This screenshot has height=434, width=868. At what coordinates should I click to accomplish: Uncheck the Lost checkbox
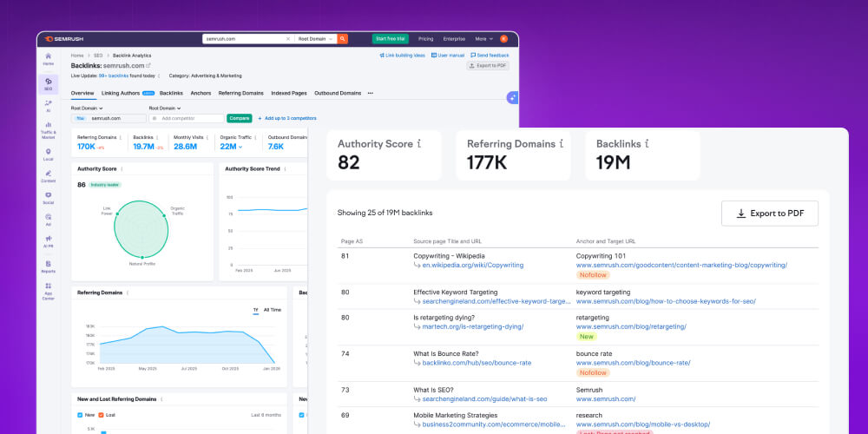click(101, 415)
